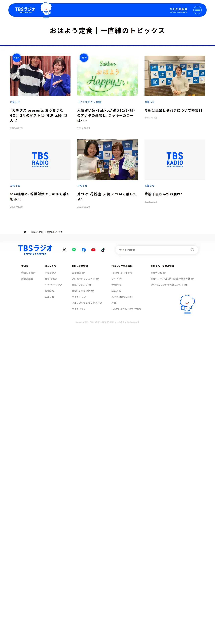Open TBSグループ個人情報保護の基本方針 link
Screen dimensions: 215x644
170,279
